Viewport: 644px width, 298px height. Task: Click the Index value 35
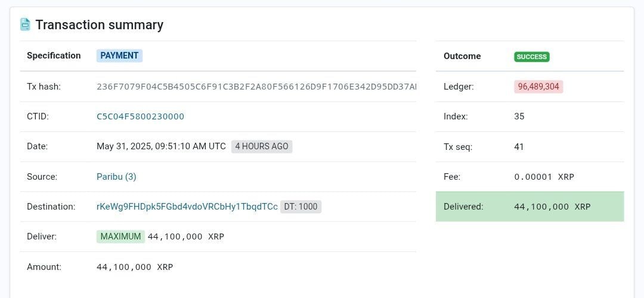coord(519,116)
